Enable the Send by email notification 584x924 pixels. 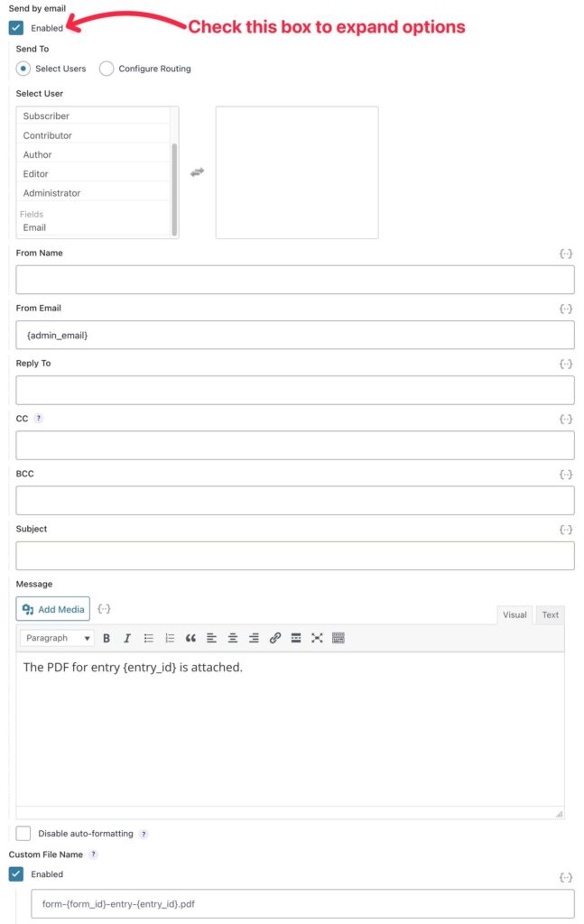(x=15, y=27)
